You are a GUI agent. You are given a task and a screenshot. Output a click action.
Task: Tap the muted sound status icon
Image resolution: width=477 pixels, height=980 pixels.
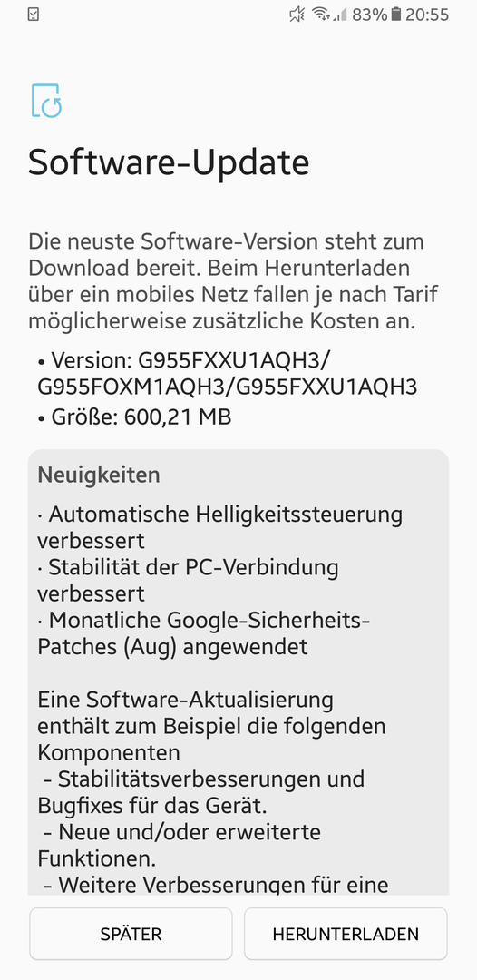tap(297, 15)
